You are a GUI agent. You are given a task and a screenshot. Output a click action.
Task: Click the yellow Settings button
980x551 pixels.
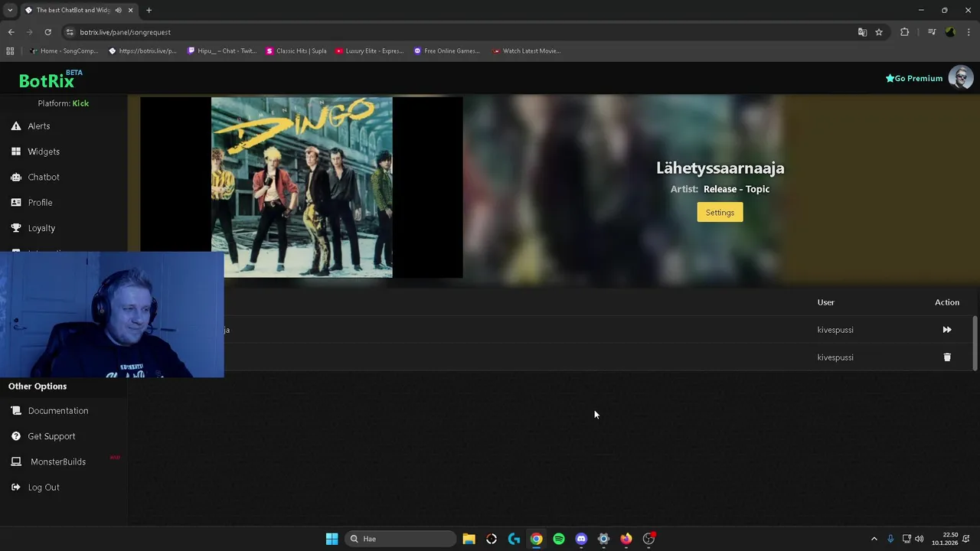(720, 213)
